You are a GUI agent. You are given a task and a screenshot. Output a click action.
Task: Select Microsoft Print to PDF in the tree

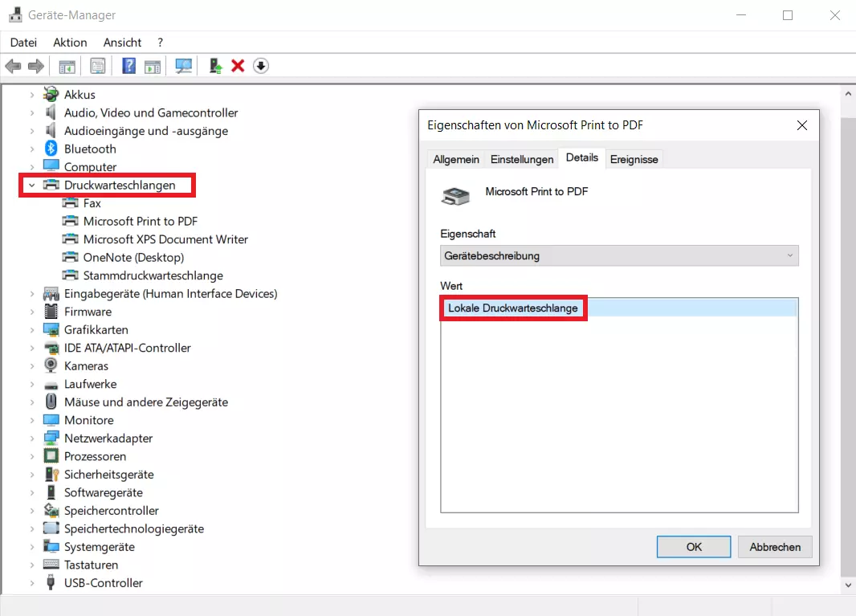tap(141, 221)
